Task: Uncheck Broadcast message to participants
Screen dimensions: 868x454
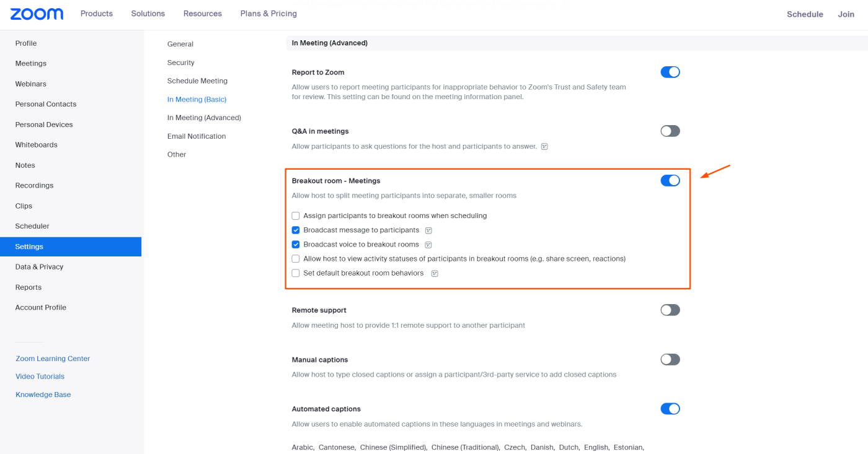Action: (296, 230)
